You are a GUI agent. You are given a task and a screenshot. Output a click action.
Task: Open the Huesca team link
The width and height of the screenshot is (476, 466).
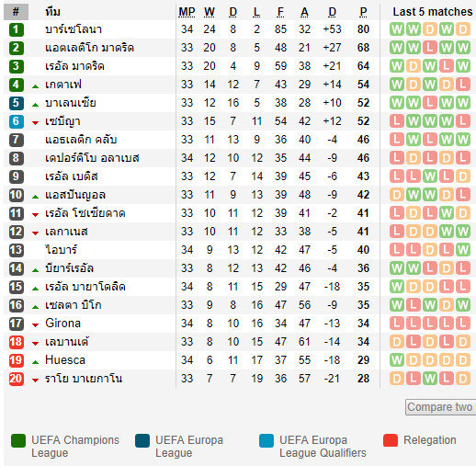tap(65, 360)
